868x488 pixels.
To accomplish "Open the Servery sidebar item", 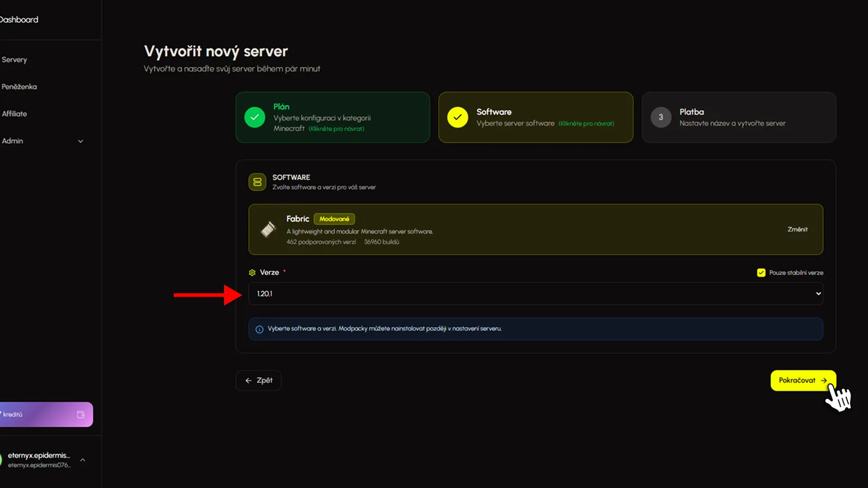I will click(15, 60).
